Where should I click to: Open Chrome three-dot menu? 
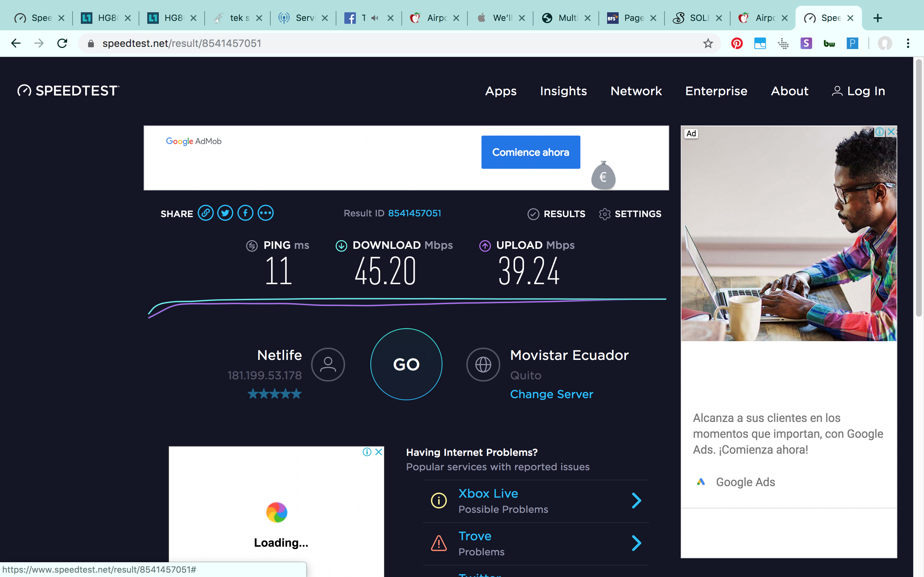point(908,44)
